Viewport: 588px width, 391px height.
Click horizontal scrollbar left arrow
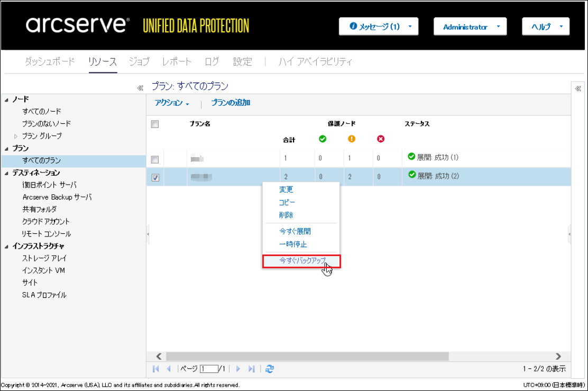tap(159, 356)
